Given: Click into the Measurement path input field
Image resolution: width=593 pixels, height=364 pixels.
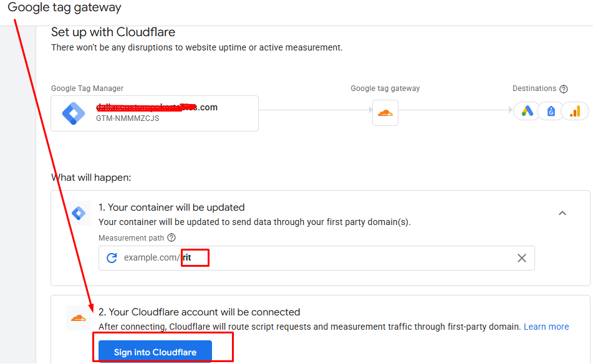Looking at the screenshot, I should (x=317, y=258).
